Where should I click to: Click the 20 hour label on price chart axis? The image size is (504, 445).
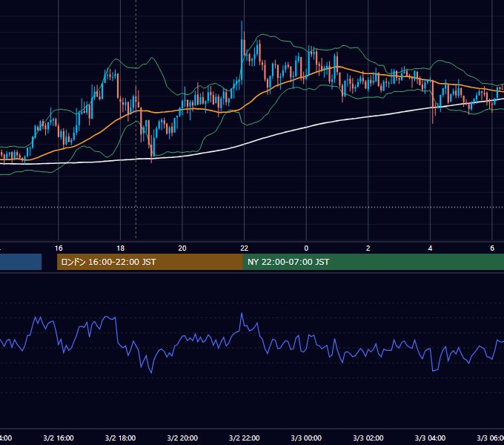pos(182,248)
